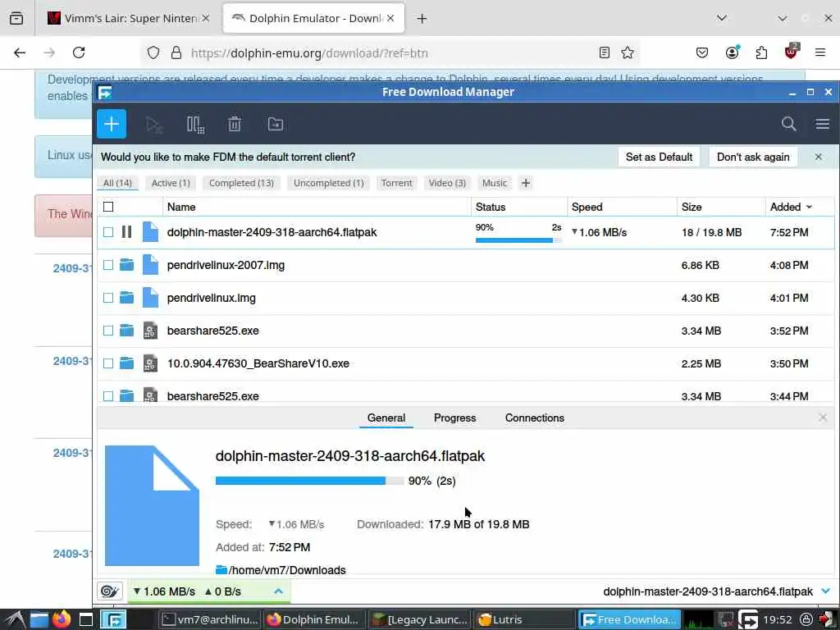The width and height of the screenshot is (840, 630).
Task: Select the Uncompleted (1) filter
Action: tap(328, 183)
